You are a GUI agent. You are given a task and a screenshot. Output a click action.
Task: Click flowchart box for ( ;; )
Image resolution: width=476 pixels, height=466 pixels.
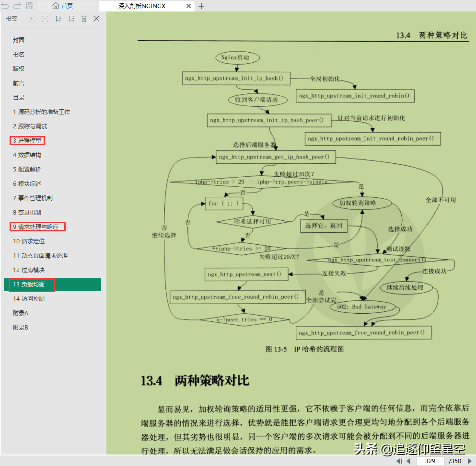(x=224, y=204)
